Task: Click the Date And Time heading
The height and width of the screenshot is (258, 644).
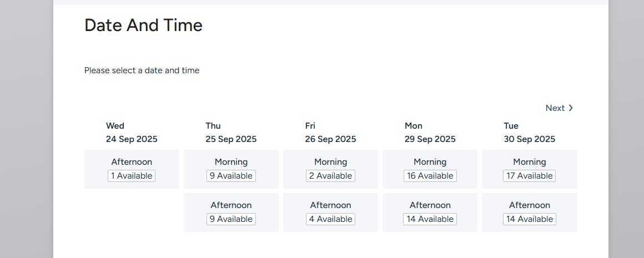Action: (143, 26)
